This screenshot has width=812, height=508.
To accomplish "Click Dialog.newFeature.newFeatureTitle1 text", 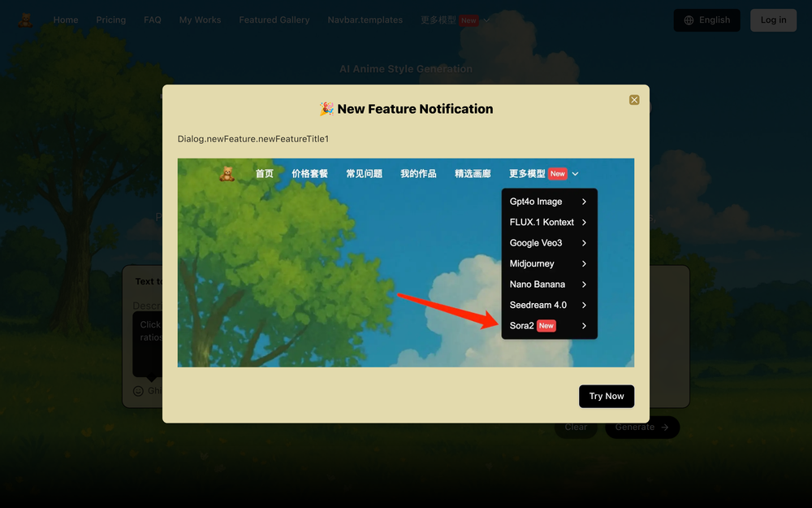I will 253,139.
